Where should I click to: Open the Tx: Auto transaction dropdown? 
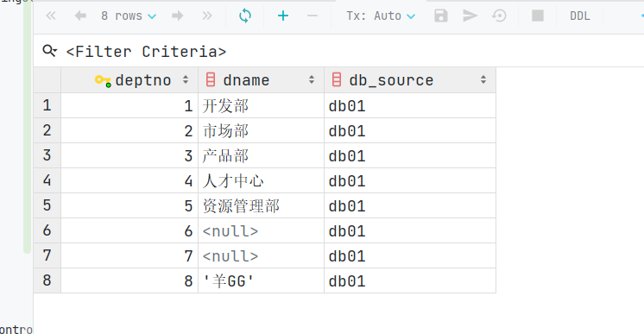point(381,16)
